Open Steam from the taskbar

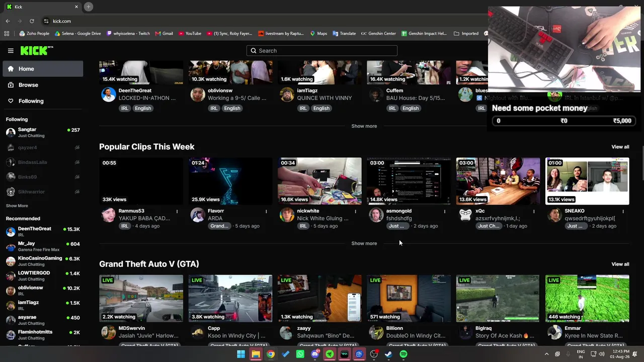click(388, 354)
